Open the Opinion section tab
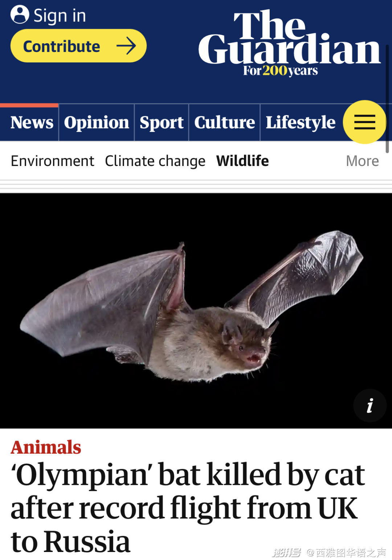392x560 pixels. [97, 122]
